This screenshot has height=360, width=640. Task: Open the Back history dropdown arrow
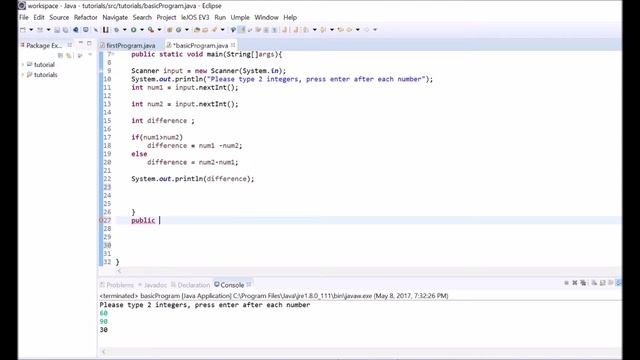click(358, 29)
